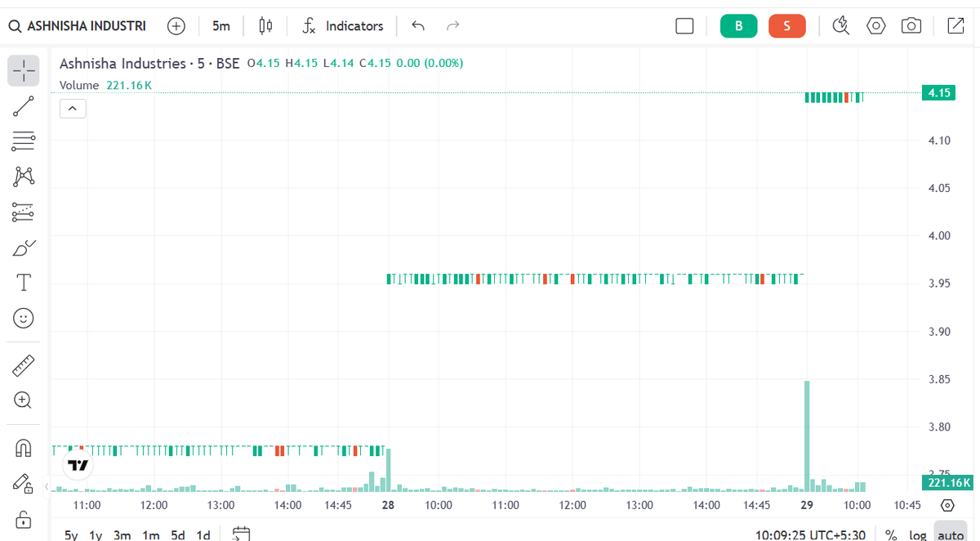The width and height of the screenshot is (980, 541).
Task: Select the zoom in tool
Action: point(24,400)
